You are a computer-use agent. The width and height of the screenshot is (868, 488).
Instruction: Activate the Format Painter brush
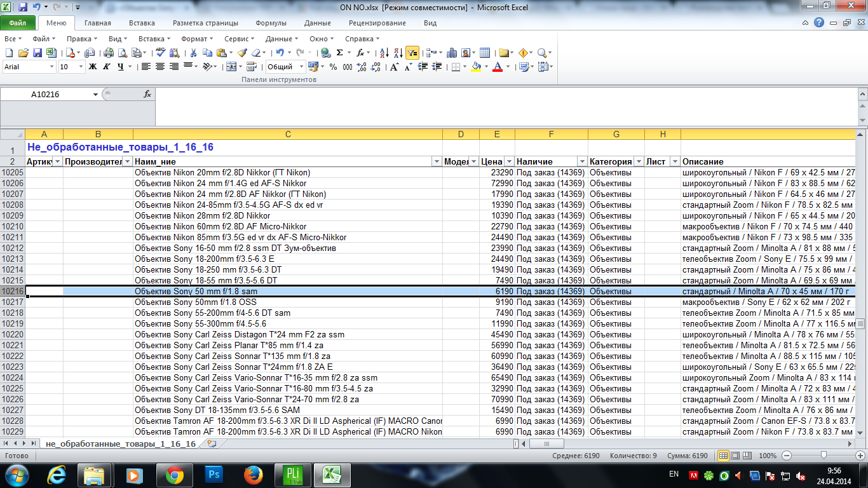(242, 53)
